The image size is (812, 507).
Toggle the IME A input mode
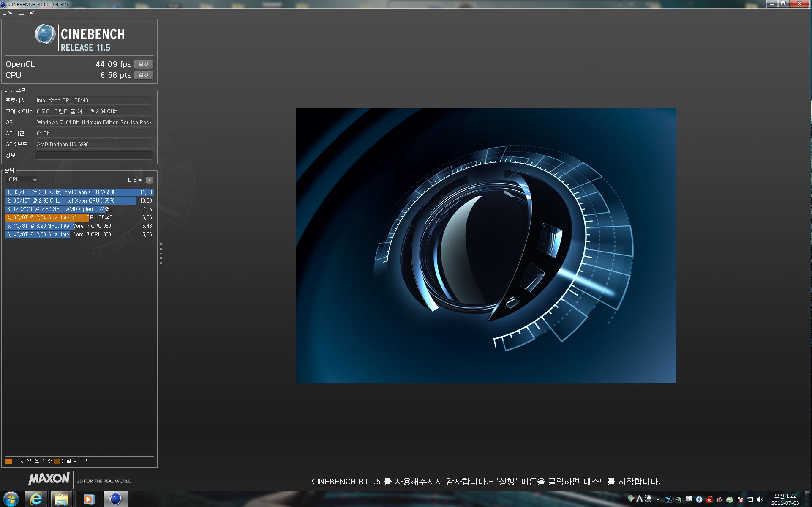(x=640, y=499)
